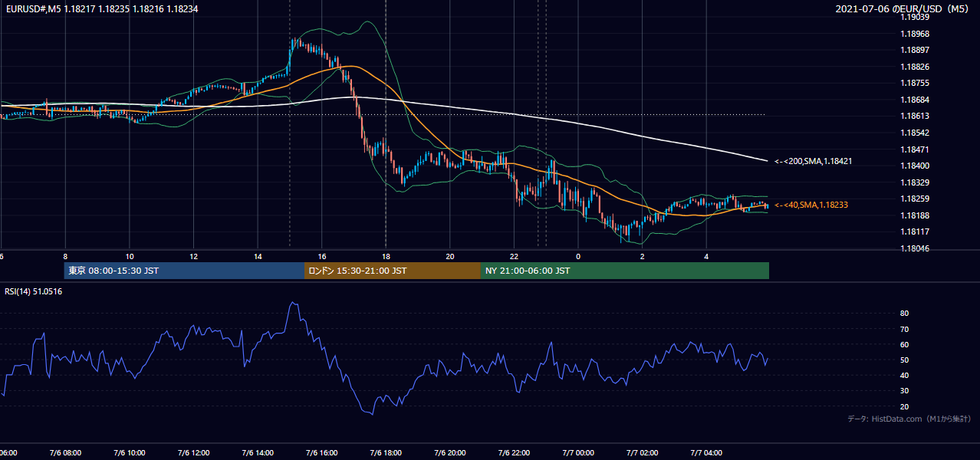Click price axis label 1.18684
The width and height of the screenshot is (980, 460).
(916, 100)
